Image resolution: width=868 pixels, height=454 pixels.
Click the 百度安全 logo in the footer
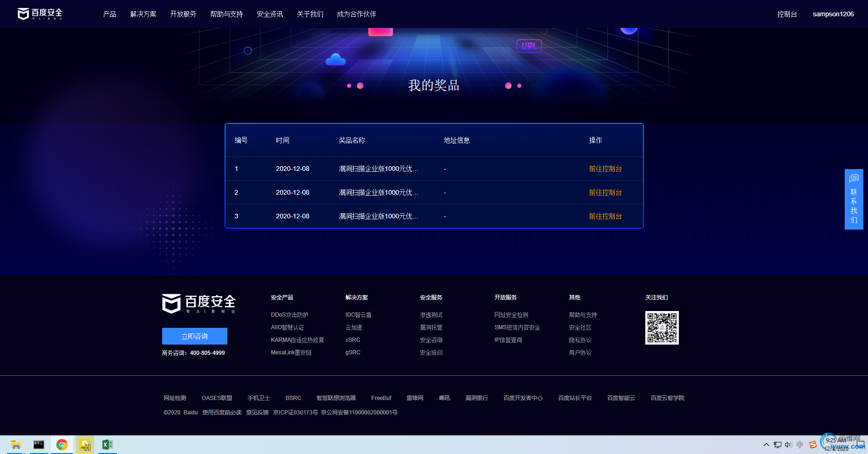click(199, 304)
